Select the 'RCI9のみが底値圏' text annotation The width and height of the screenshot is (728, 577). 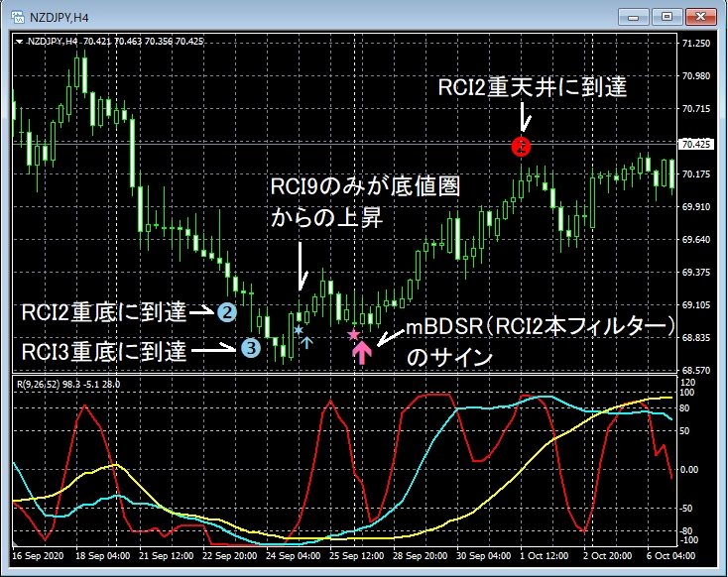click(x=367, y=187)
